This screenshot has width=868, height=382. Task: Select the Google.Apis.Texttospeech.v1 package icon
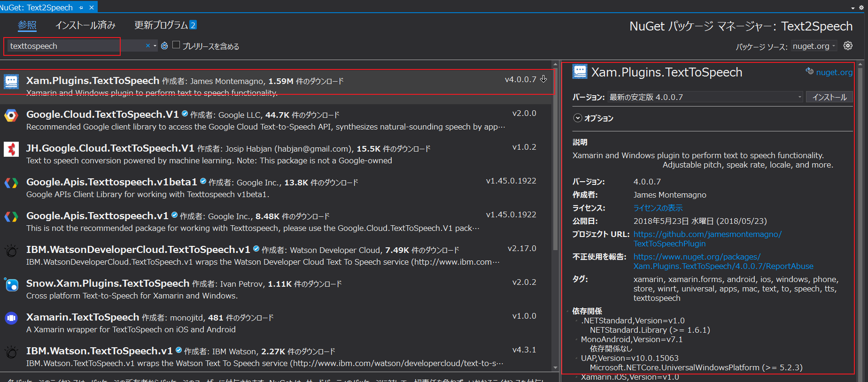[x=11, y=217]
